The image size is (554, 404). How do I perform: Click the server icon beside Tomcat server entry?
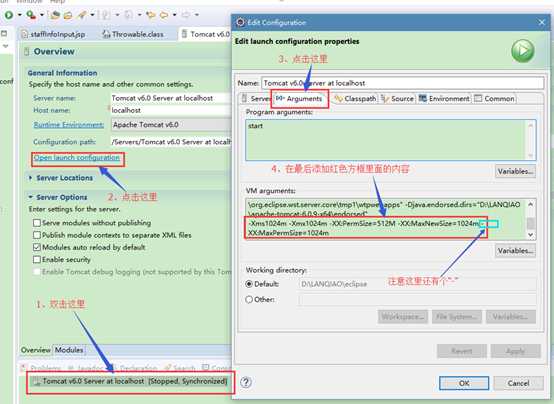(x=36, y=381)
